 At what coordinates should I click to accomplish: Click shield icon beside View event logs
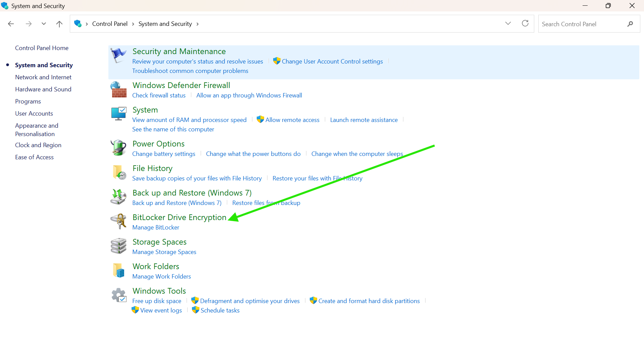click(x=135, y=310)
